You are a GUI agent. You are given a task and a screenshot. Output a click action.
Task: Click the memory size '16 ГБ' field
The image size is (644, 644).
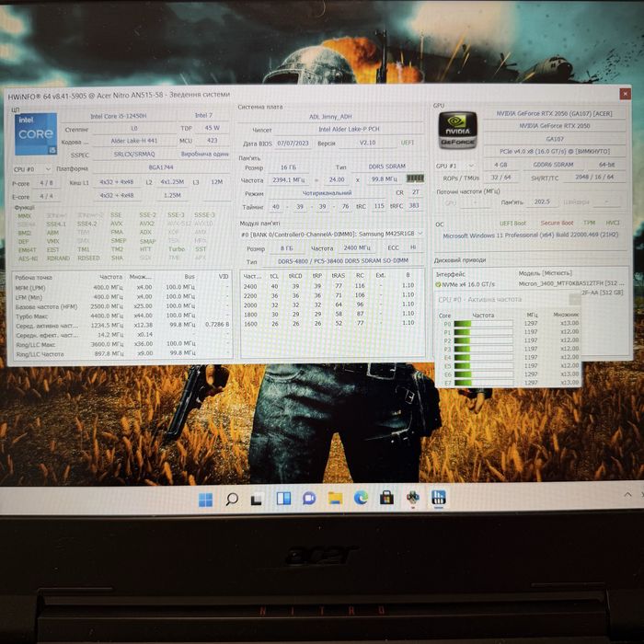(288, 167)
